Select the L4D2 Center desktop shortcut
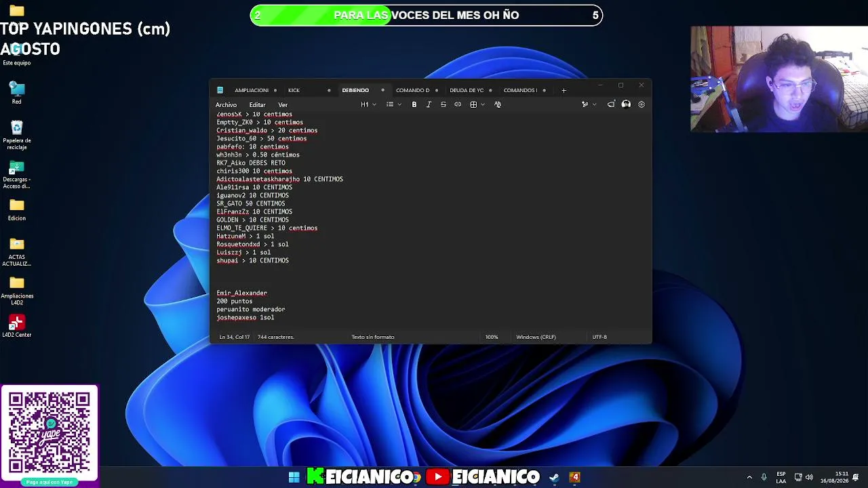The height and width of the screenshot is (488, 868). click(17, 326)
